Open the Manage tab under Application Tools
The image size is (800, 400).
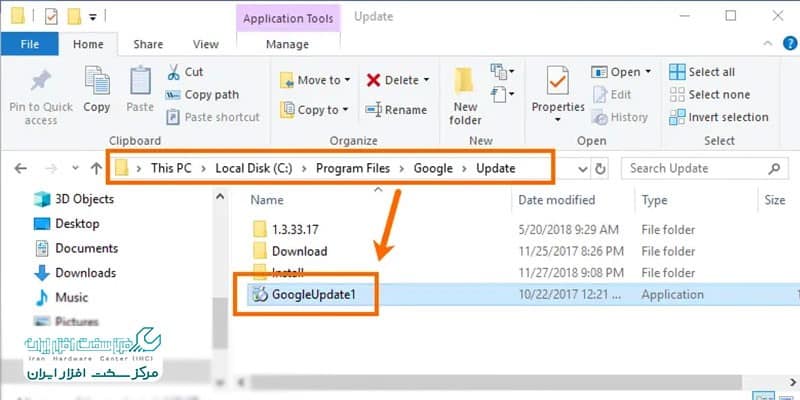pos(287,44)
